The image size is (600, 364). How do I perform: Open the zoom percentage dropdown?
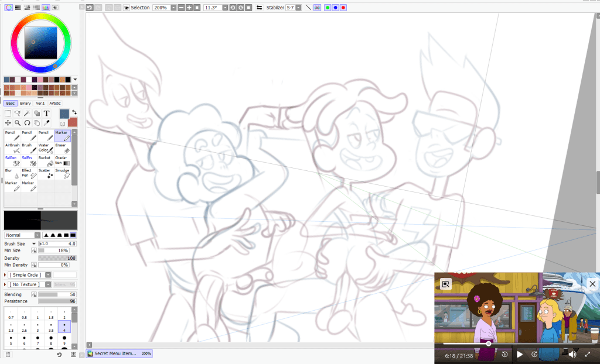173,8
